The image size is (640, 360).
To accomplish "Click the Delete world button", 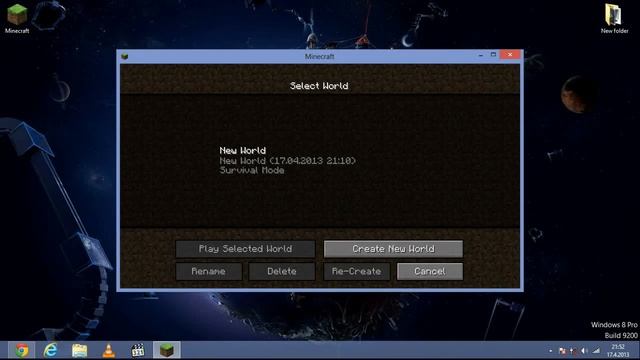I will pyautogui.click(x=282, y=271).
